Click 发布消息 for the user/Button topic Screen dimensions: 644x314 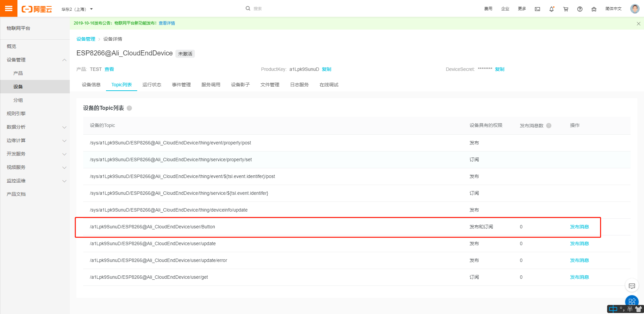click(x=579, y=227)
